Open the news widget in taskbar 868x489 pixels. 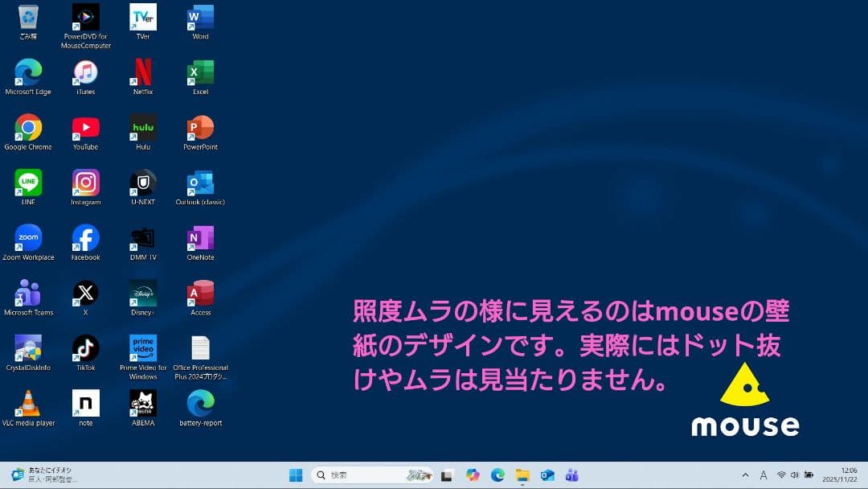(44, 475)
